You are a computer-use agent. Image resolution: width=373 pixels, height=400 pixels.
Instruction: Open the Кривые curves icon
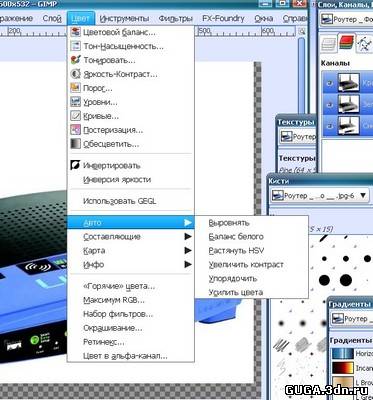[75, 116]
